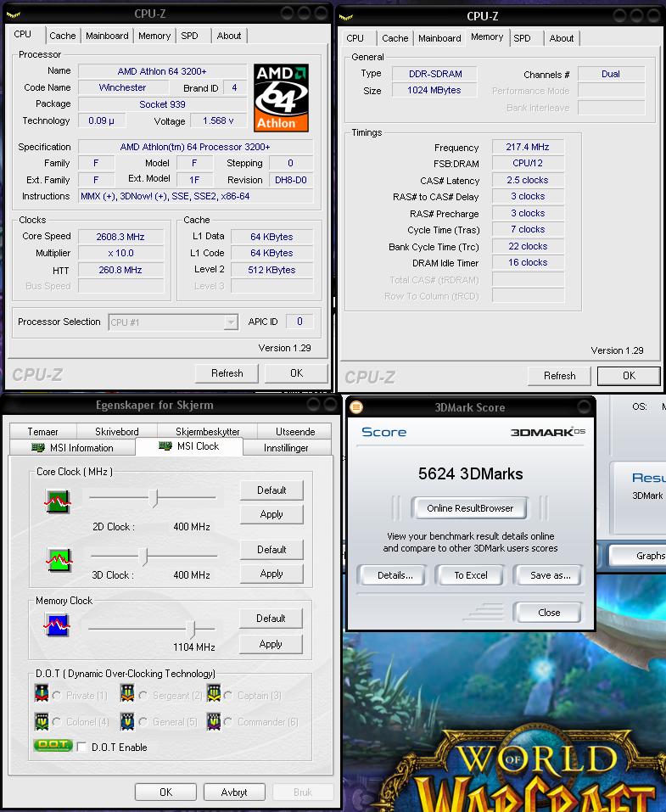The image size is (666, 812).
Task: Open the Temaer tab
Action: point(43,431)
